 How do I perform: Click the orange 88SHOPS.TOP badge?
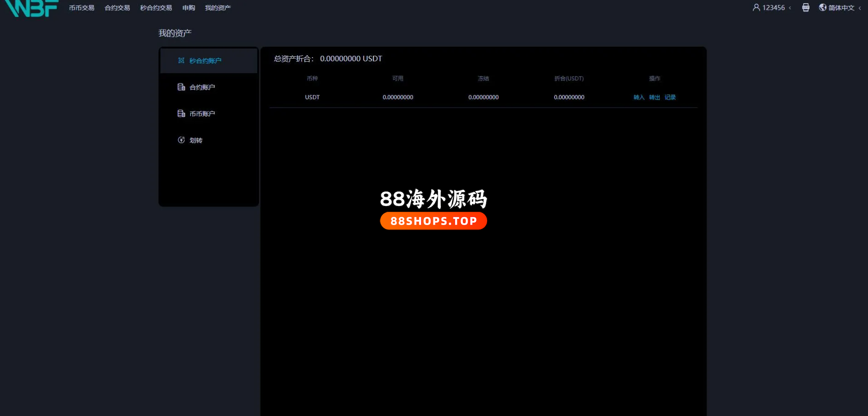point(433,221)
